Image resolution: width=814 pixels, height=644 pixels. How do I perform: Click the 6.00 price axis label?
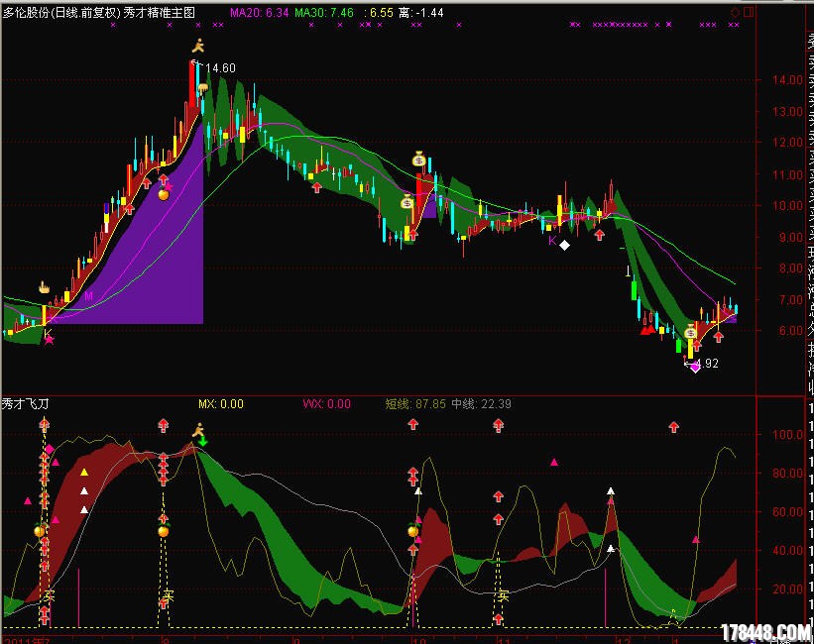click(x=790, y=331)
